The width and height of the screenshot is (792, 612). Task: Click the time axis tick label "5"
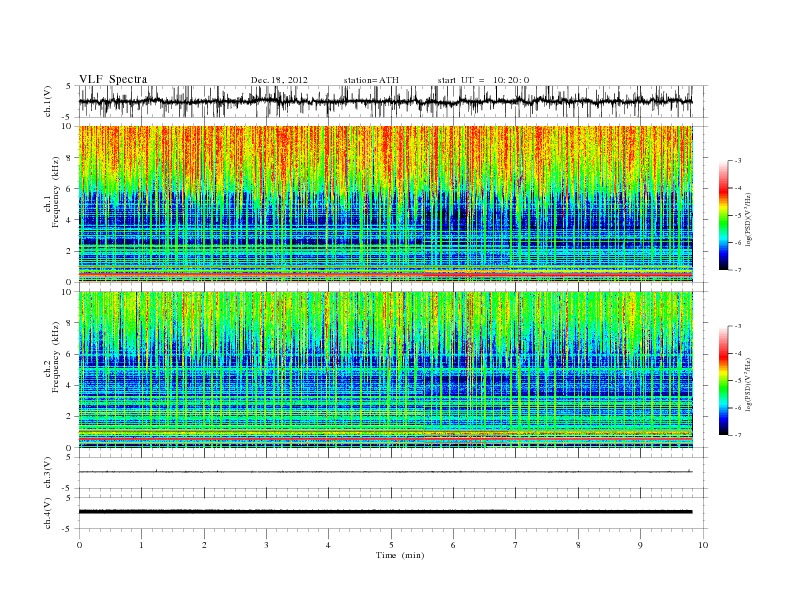click(391, 545)
